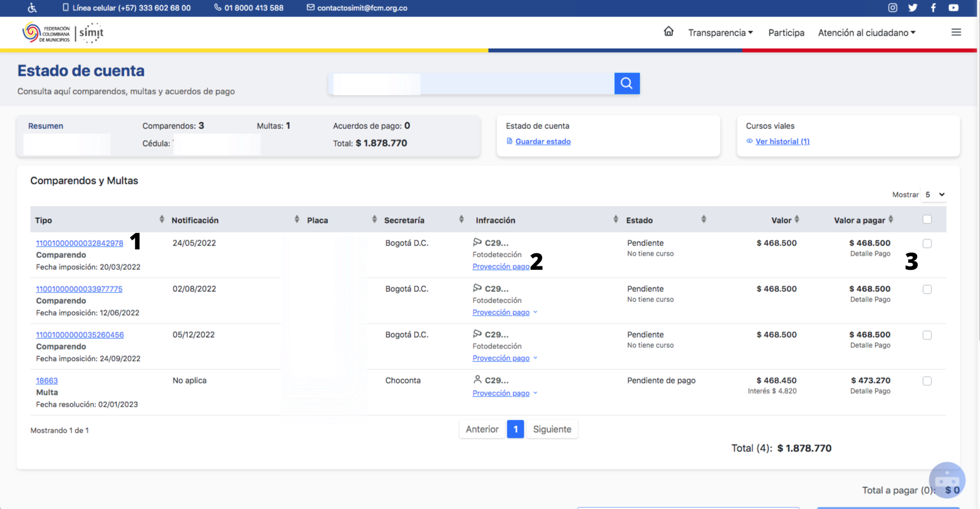
Task: Click Detalle Pago for multa $ 473.270
Action: pos(870,391)
